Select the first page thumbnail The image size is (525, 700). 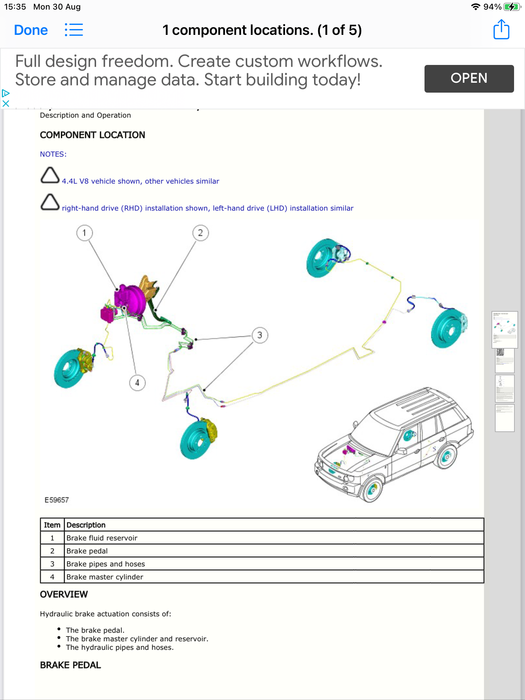pyautogui.click(x=504, y=330)
